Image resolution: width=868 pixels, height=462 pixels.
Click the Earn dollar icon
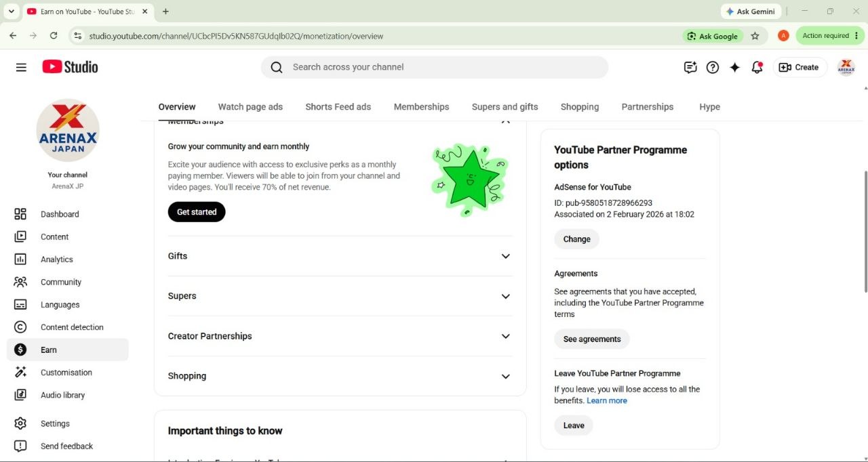pos(20,350)
